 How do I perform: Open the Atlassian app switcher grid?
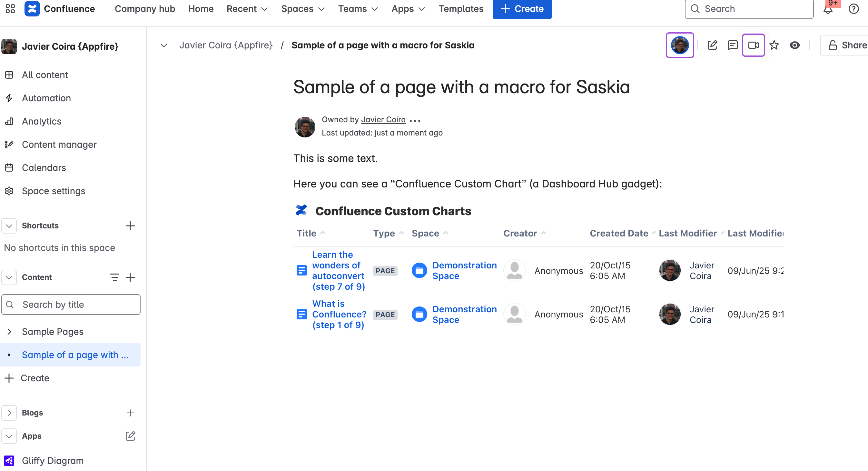pos(10,9)
